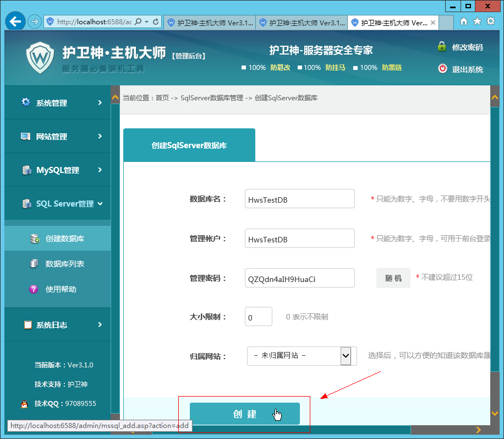The image size is (504, 439).
Task: Open Favorites star icon
Action: coord(478,21)
